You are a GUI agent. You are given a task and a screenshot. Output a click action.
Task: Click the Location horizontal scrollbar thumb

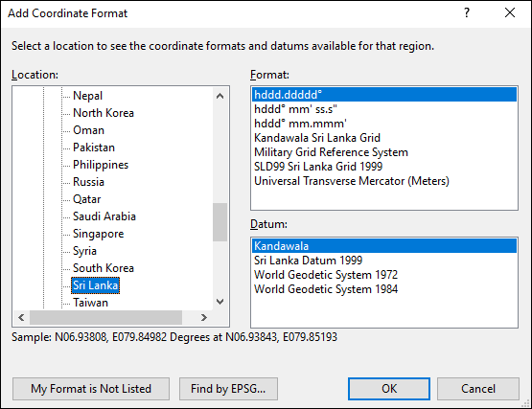click(105, 317)
